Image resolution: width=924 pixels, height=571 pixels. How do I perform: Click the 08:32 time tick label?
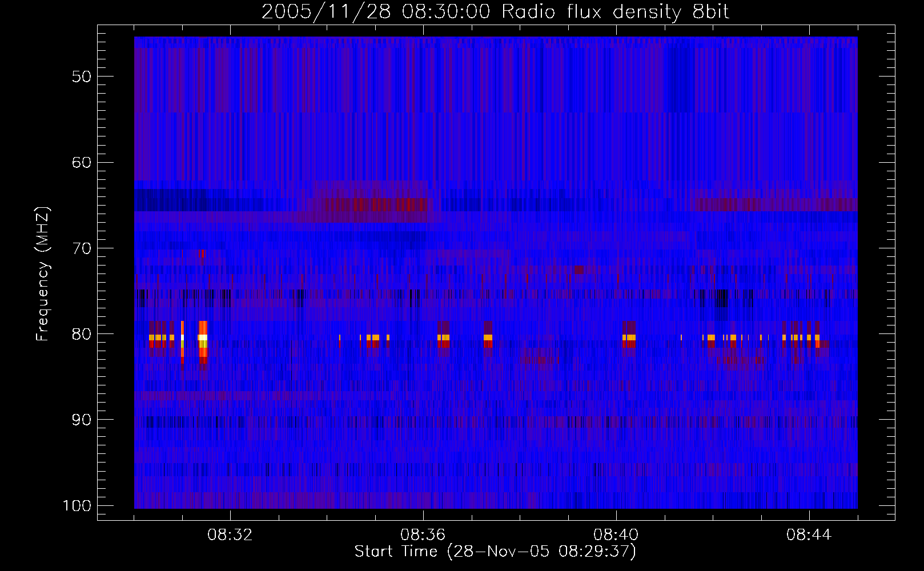230,535
